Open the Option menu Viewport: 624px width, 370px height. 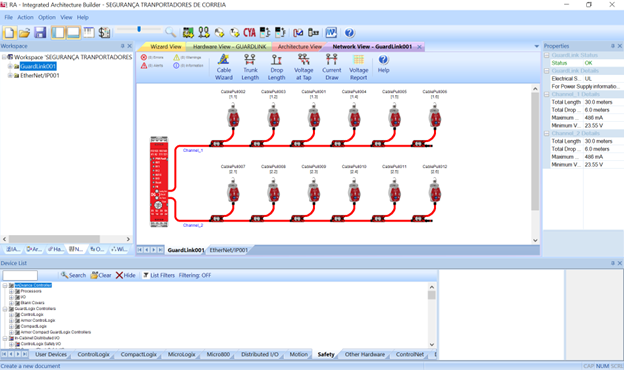click(47, 17)
